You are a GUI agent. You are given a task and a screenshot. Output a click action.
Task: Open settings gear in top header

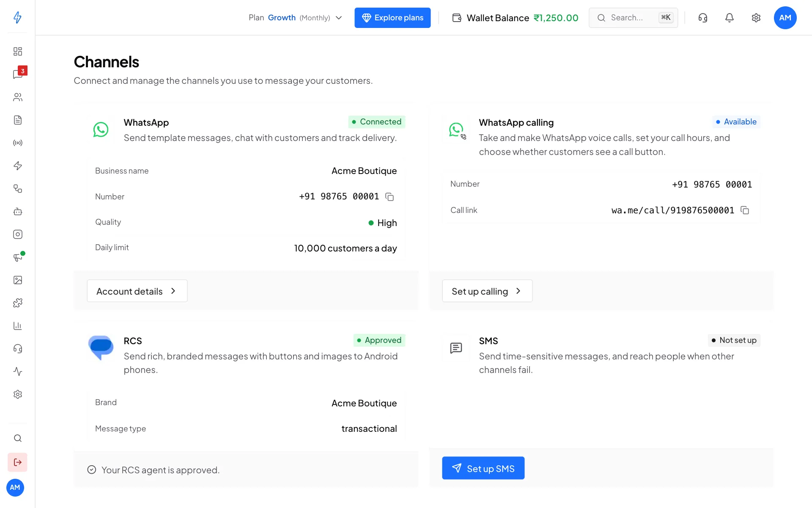pos(756,18)
